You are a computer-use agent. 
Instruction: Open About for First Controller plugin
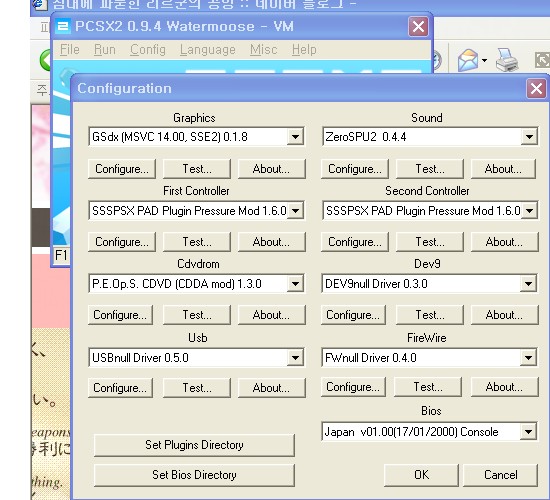(271, 242)
